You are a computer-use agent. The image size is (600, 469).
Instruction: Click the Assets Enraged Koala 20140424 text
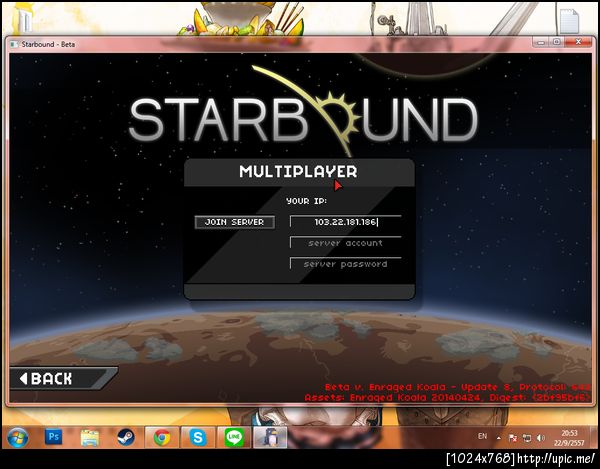tap(447, 398)
